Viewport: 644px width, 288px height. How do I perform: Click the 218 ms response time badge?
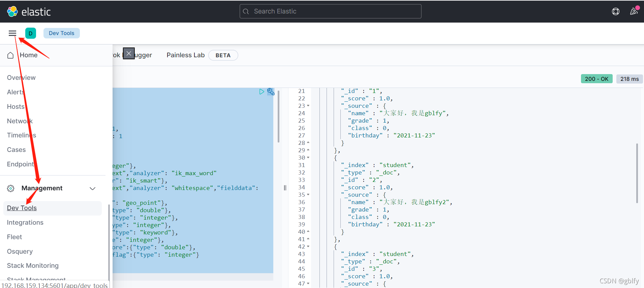coord(630,79)
